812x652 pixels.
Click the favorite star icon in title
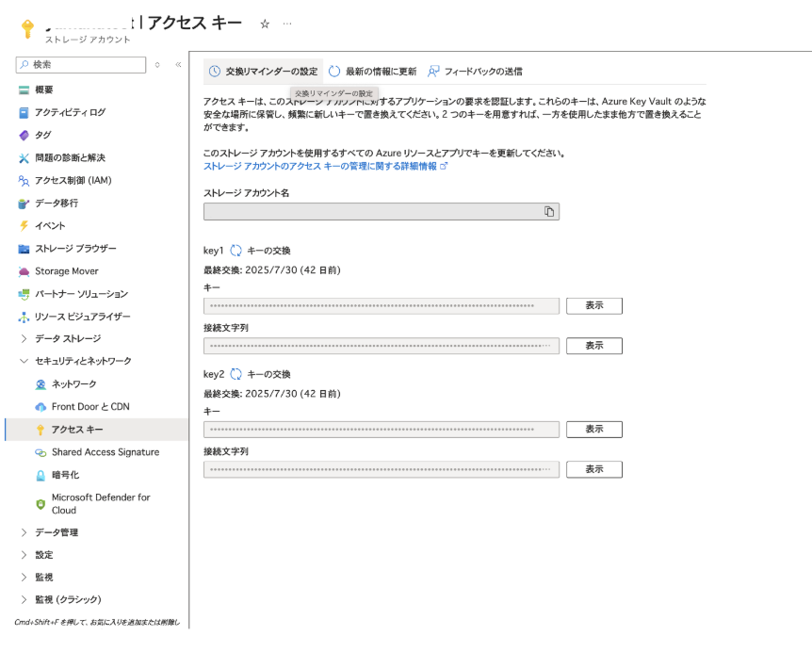click(264, 23)
